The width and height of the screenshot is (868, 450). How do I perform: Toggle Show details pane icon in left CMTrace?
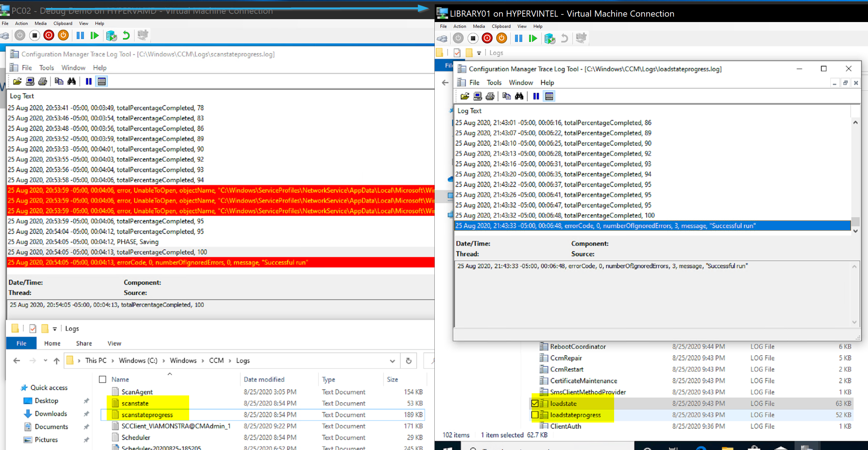pyautogui.click(x=102, y=81)
